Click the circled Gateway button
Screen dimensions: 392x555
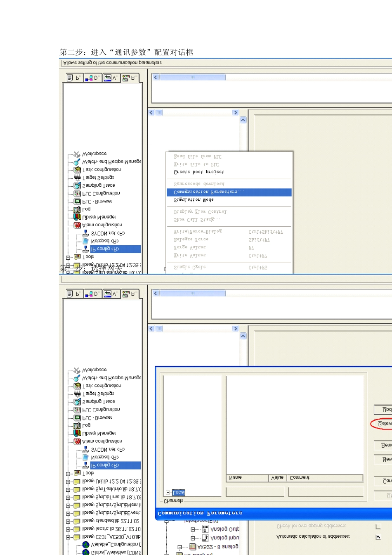click(384, 424)
